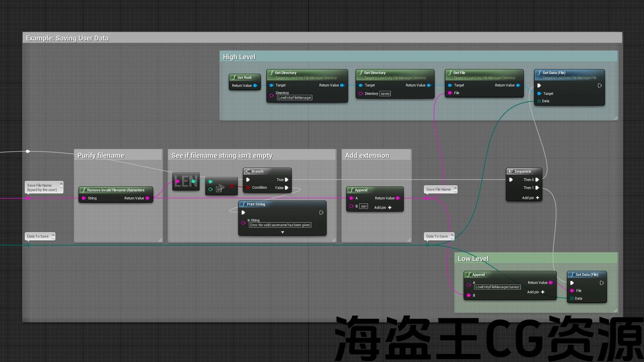Select the Get Root function node
Screen dimensions: 644x362
(245, 77)
